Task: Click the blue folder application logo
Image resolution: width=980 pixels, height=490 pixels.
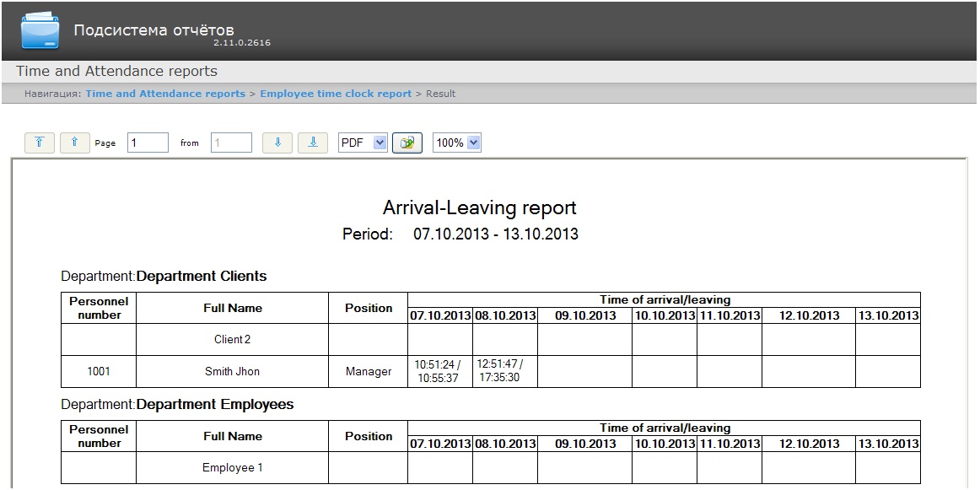Action: pos(40,30)
